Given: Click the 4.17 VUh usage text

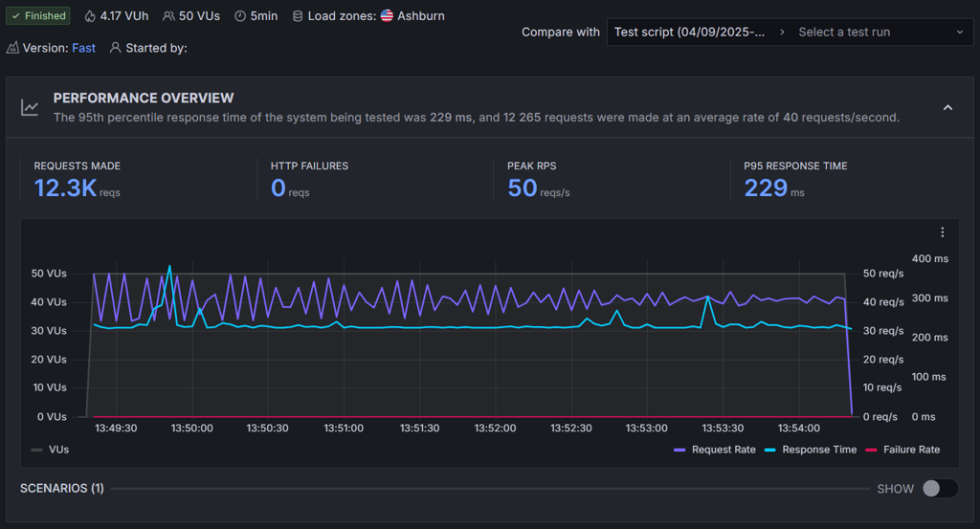Looking at the screenshot, I should (124, 16).
